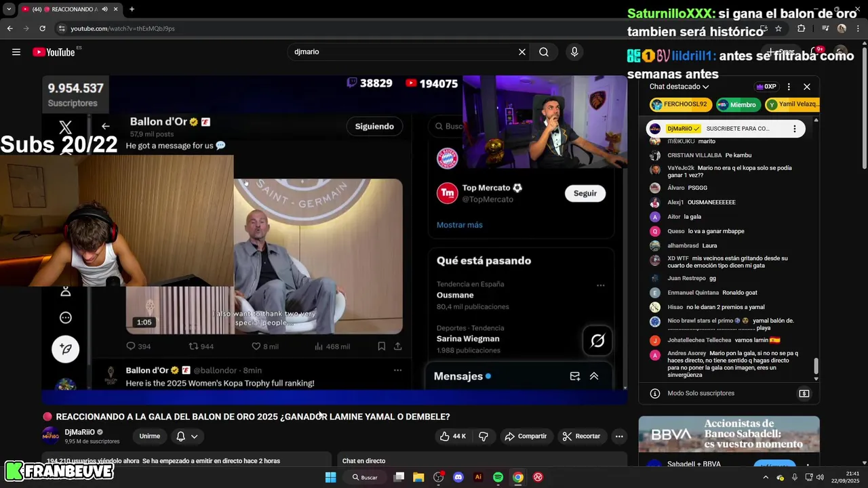
Task: Click the info icon beside Modo Solo suscriptores
Action: pyautogui.click(x=655, y=393)
